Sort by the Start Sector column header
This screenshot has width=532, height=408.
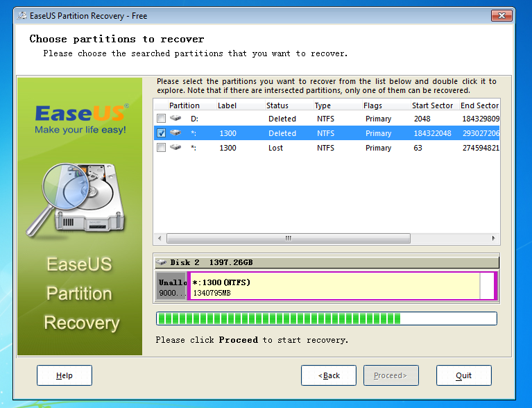tap(434, 105)
